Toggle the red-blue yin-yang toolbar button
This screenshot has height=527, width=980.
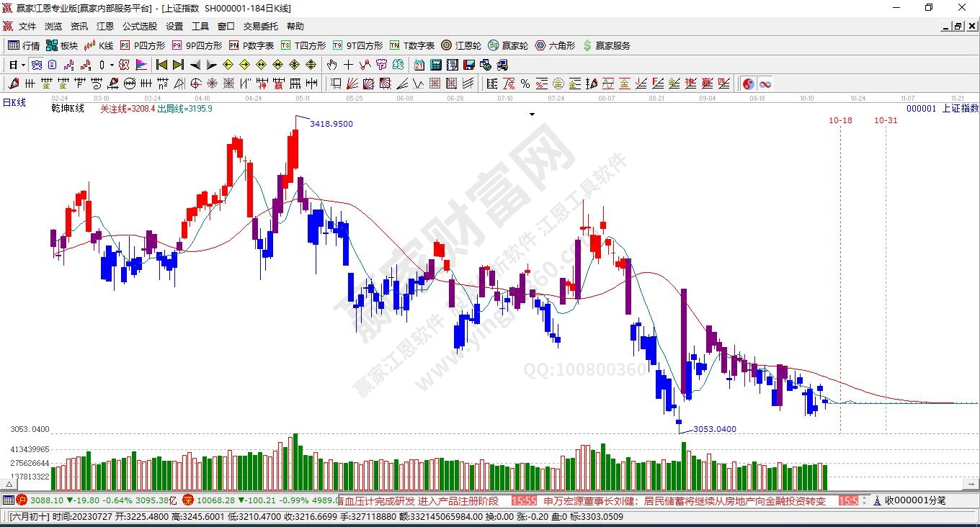(x=749, y=84)
